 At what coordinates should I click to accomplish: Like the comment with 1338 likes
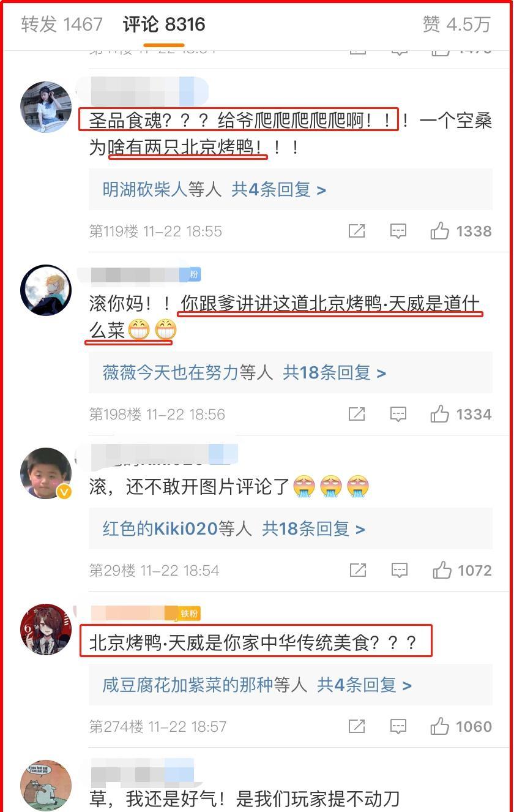coord(461,231)
